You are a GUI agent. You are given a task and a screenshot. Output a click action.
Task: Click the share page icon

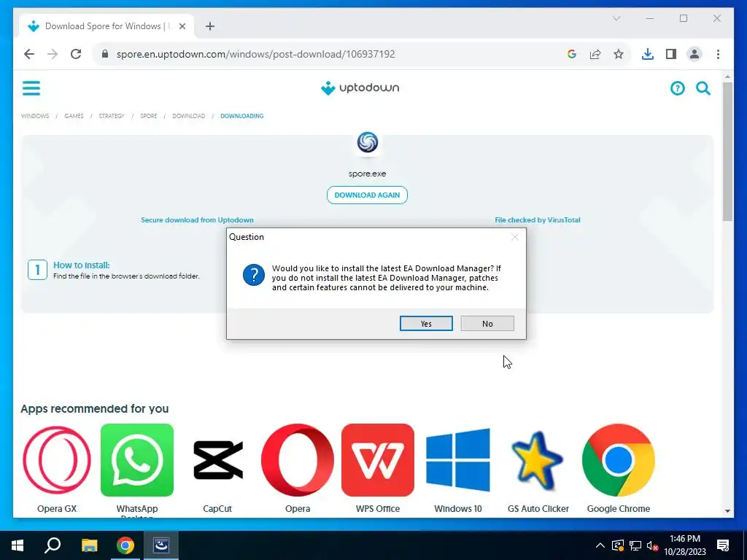(x=595, y=54)
